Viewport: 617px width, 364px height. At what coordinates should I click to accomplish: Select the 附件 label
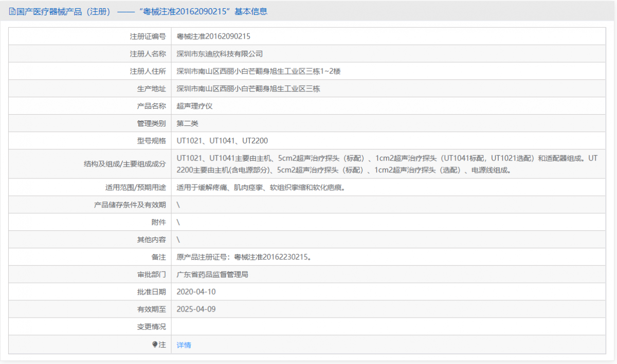pos(159,223)
